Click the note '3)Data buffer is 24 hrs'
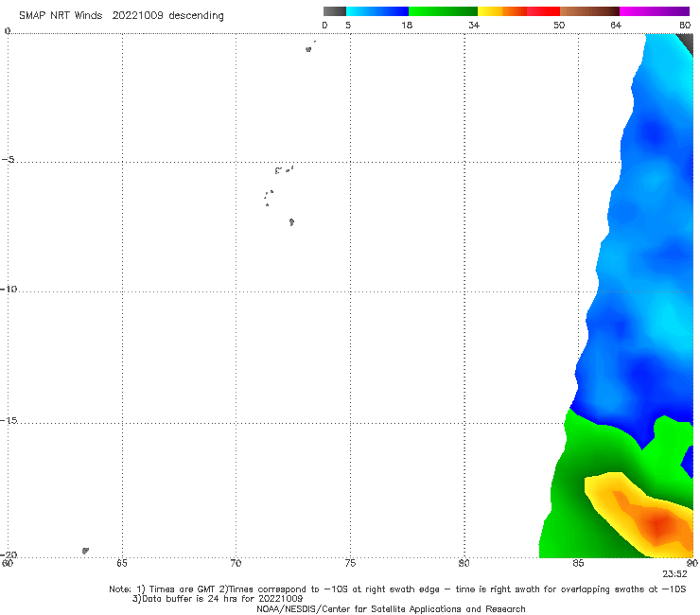The width and height of the screenshot is (700, 615). coord(218,599)
